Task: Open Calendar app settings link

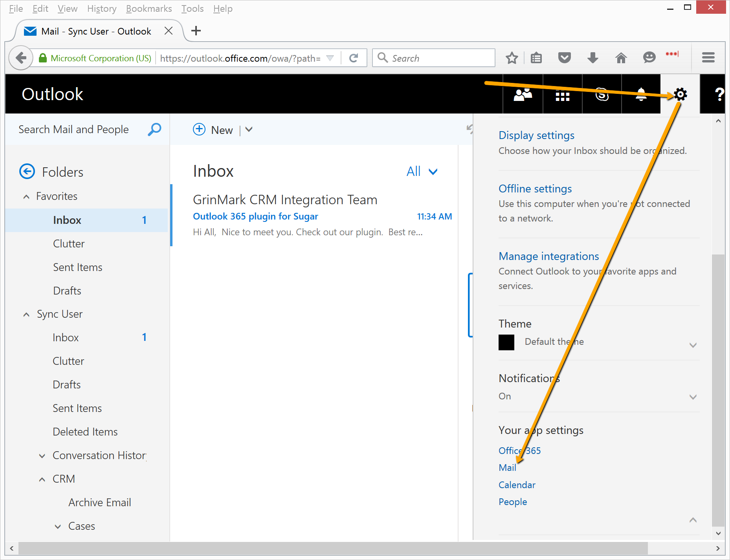Action: coord(517,485)
